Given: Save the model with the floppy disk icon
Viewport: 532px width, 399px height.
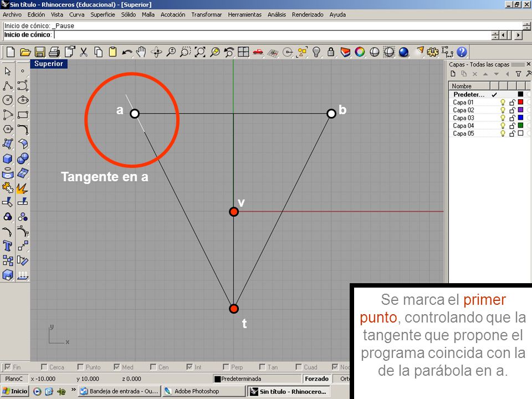Looking at the screenshot, I should click(40, 52).
